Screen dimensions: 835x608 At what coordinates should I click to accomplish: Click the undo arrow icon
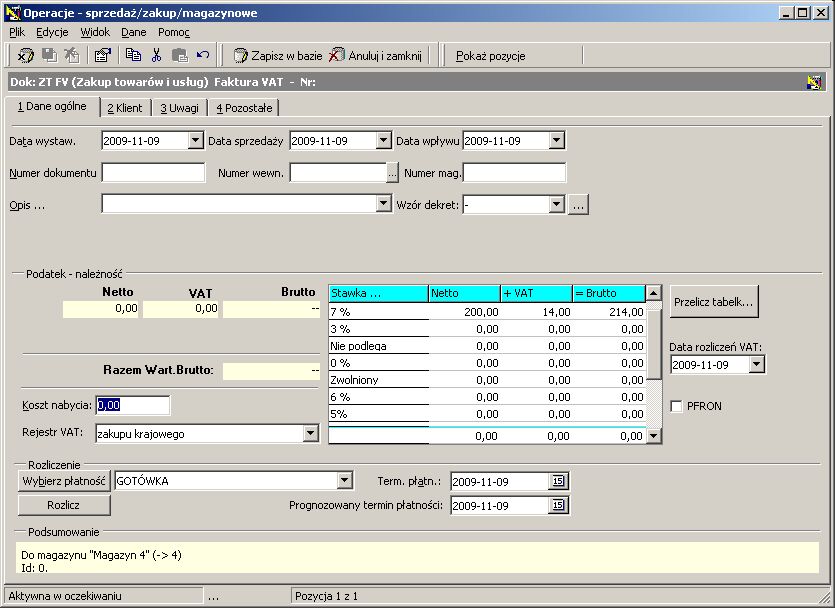pos(203,55)
